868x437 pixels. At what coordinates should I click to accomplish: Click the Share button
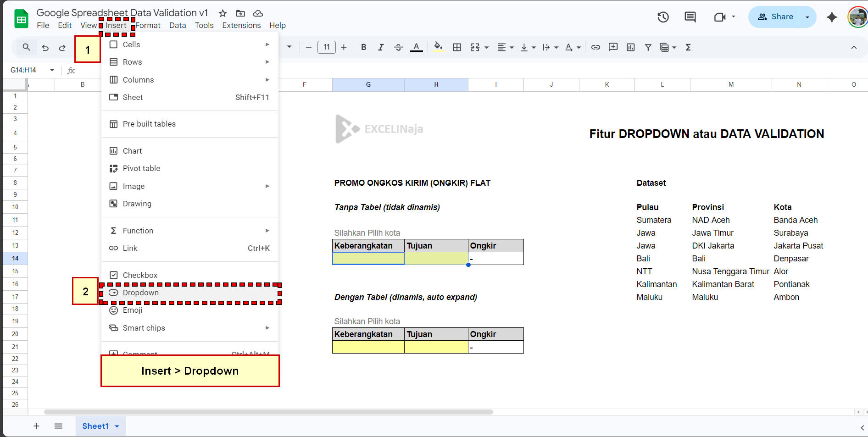tap(775, 17)
